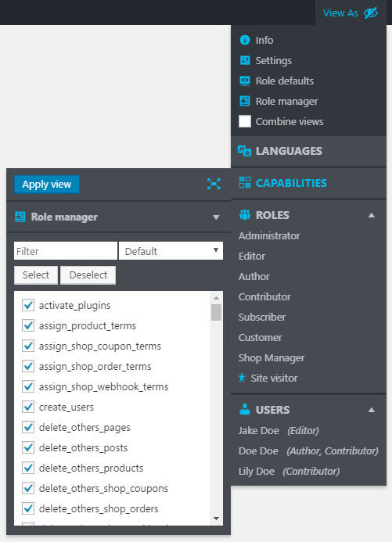
Task: Click the Site visitor person icon
Action: pos(242,378)
